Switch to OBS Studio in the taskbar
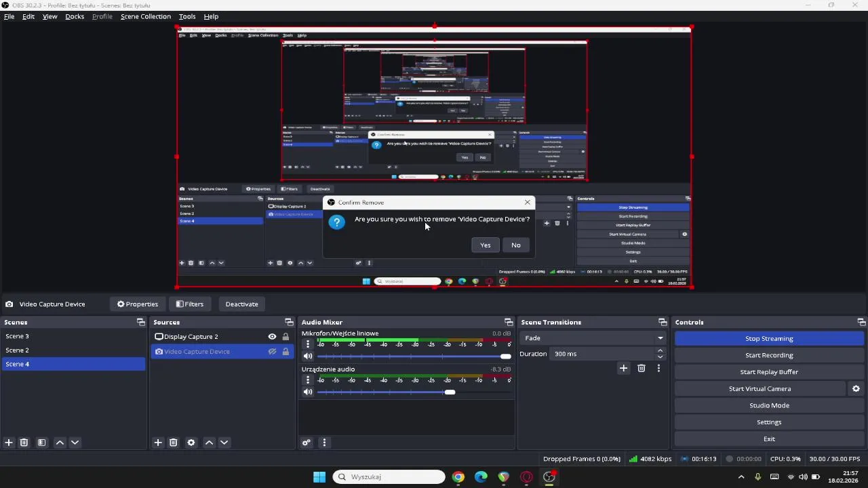This screenshot has width=868, height=488. coord(549,477)
